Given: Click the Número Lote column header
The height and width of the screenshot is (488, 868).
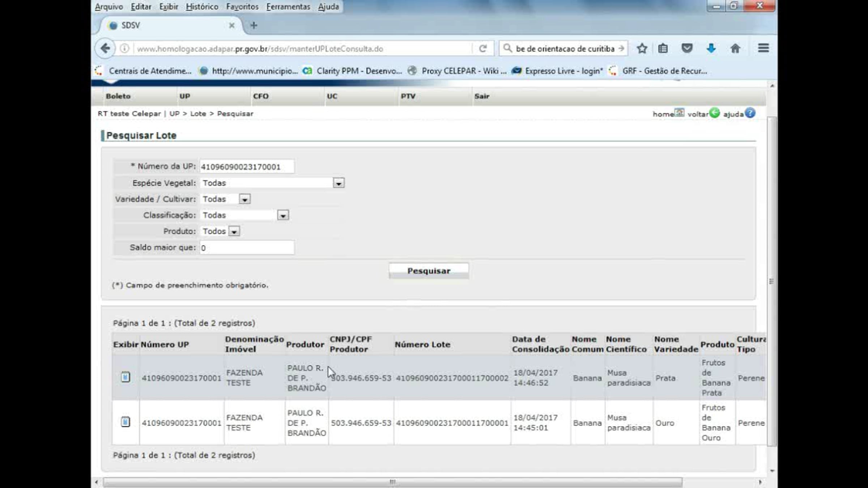Looking at the screenshot, I should 422,344.
